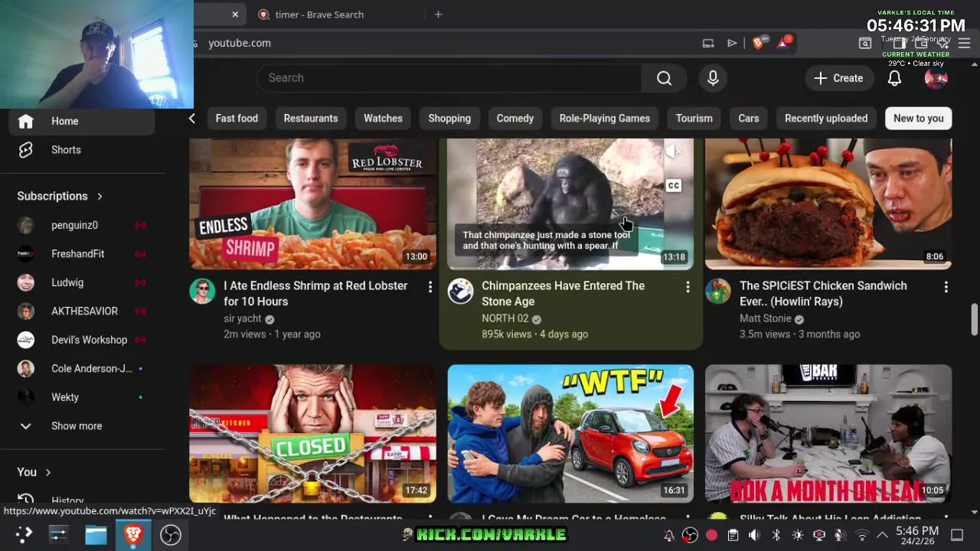Click the install app icon in address bar
The height and width of the screenshot is (551, 980).
708,43
